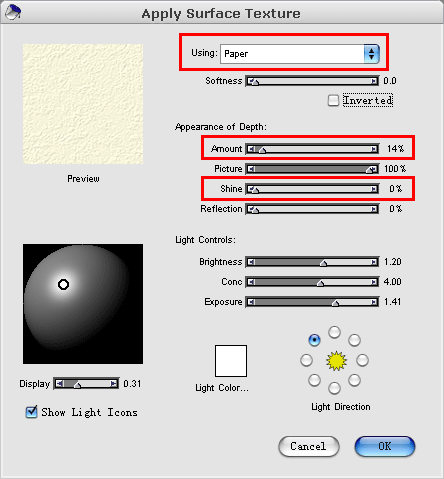Click the Cancel button
This screenshot has width=444, height=479.
309,446
